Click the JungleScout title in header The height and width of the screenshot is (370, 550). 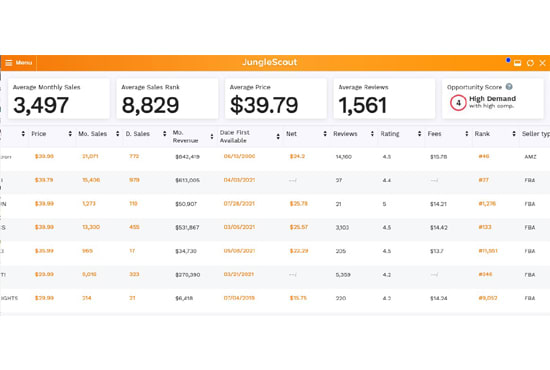[269, 62]
